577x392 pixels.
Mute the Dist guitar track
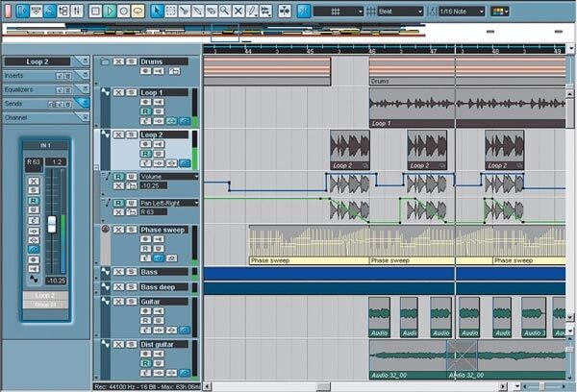[x=118, y=344]
